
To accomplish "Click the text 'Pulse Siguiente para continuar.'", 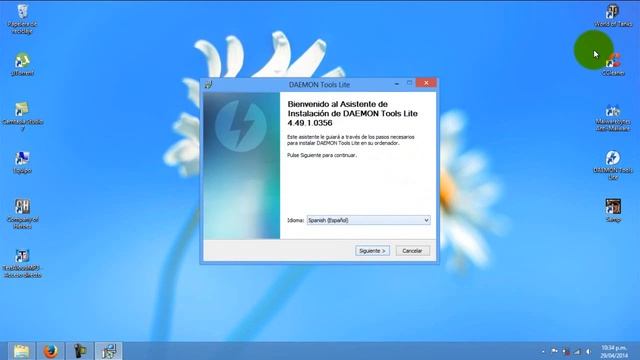I will 322,156.
